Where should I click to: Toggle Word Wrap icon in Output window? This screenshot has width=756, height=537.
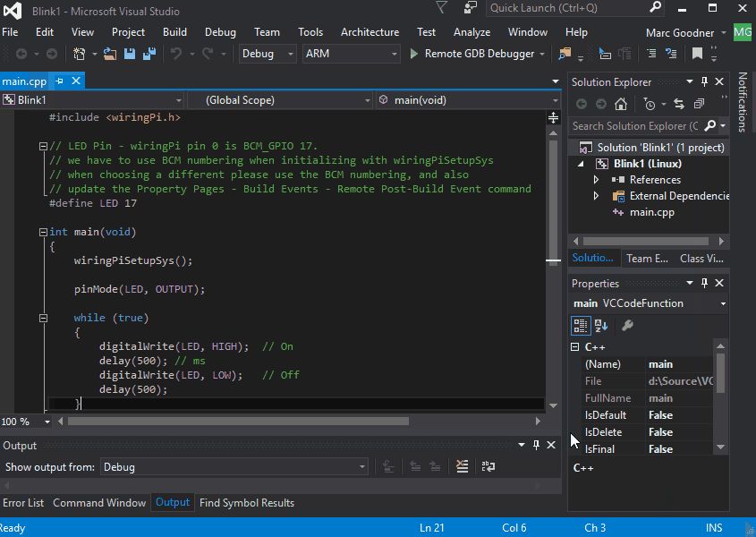click(488, 466)
